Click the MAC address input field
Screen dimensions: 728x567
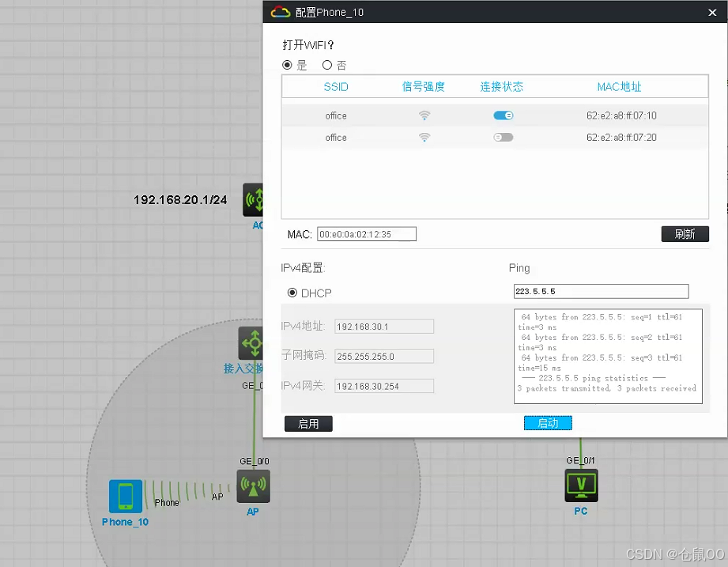pos(367,234)
